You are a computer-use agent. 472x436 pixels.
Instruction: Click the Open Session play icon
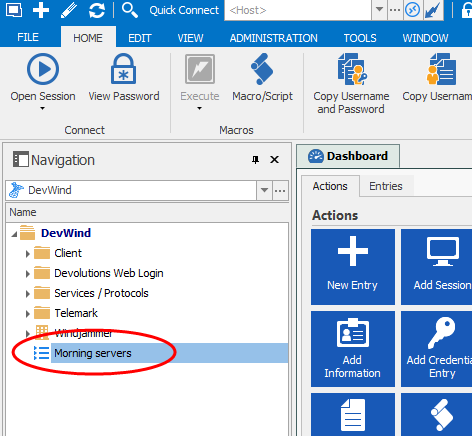tap(43, 69)
